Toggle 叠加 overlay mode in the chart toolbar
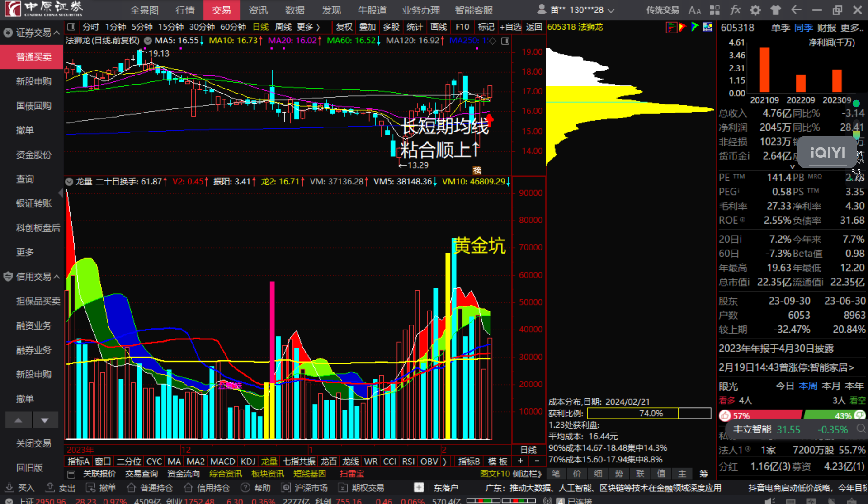 pyautogui.click(x=368, y=27)
